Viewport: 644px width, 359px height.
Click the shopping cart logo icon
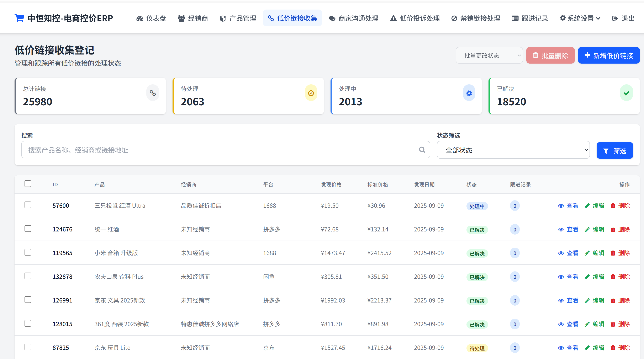[x=19, y=18]
